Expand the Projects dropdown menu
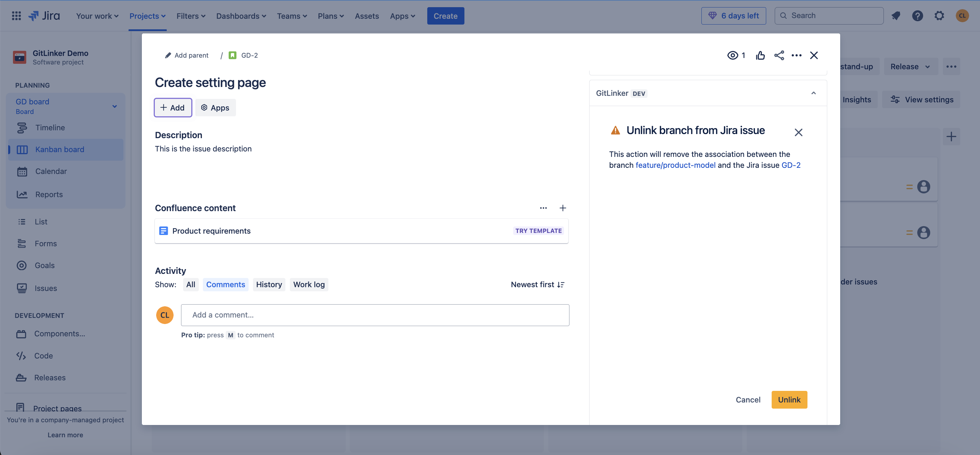 pos(147,16)
